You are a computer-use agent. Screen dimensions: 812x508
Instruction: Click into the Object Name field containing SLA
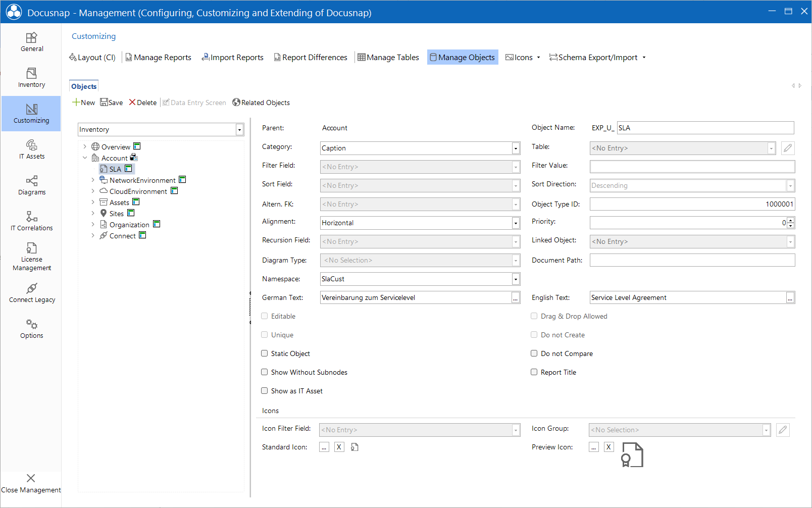point(705,128)
